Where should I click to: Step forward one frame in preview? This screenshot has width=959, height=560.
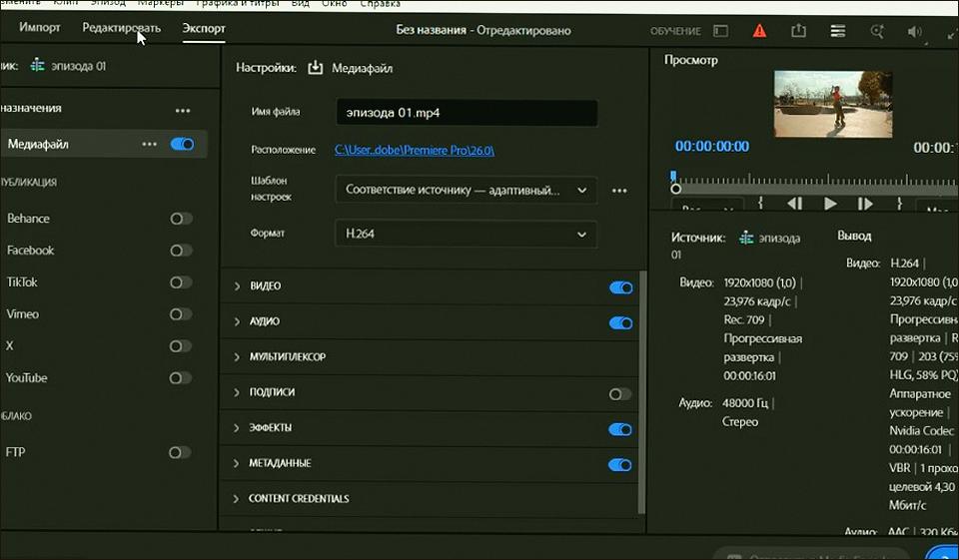(x=865, y=204)
